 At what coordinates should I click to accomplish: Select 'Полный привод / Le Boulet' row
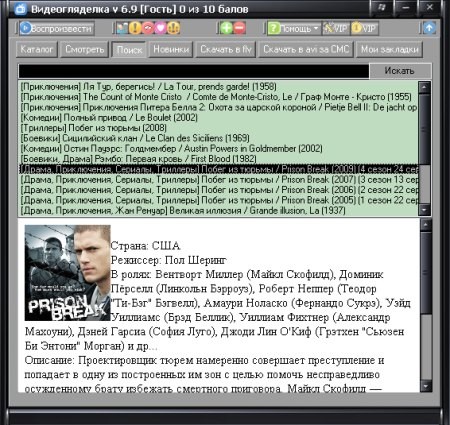click(218, 118)
